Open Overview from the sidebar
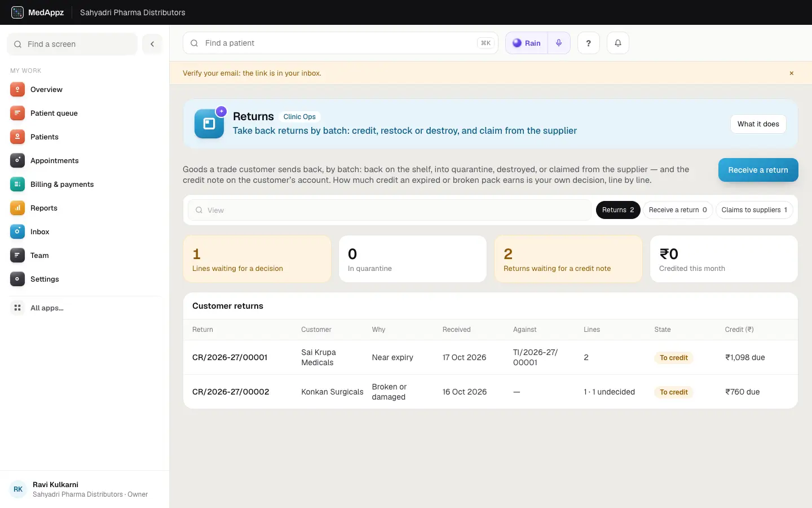The image size is (812, 508). (x=85, y=89)
